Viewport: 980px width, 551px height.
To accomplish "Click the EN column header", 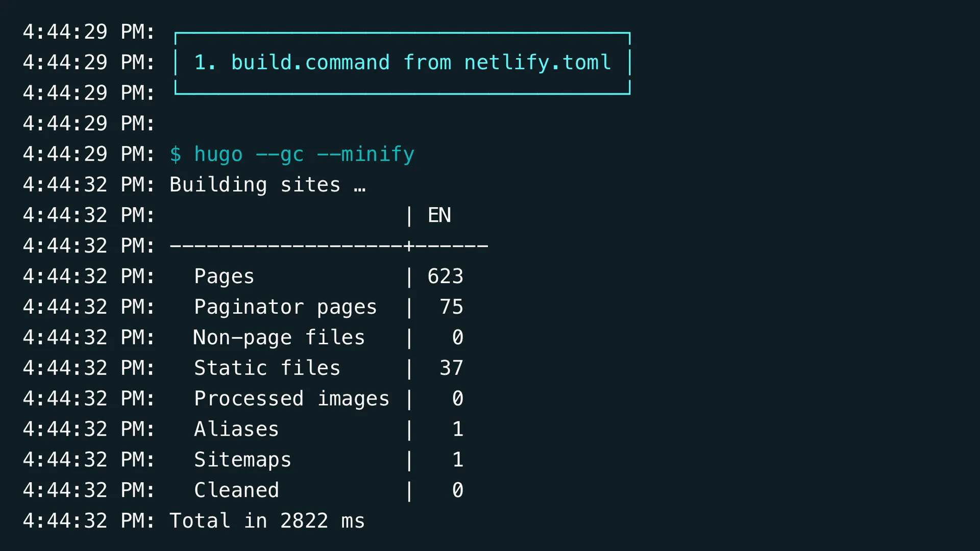I will pos(439,215).
